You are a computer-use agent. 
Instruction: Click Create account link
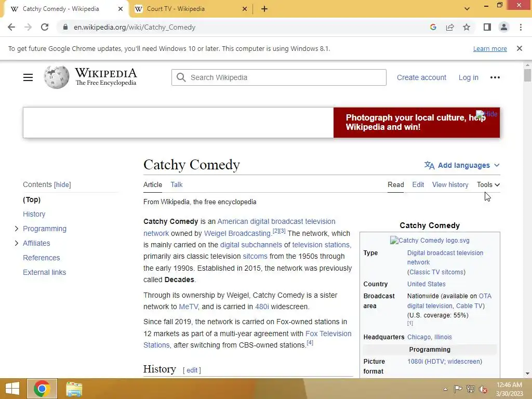pyautogui.click(x=421, y=77)
